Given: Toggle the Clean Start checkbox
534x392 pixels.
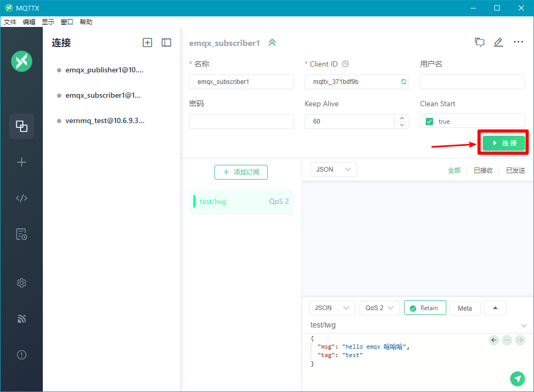Looking at the screenshot, I should [x=429, y=122].
